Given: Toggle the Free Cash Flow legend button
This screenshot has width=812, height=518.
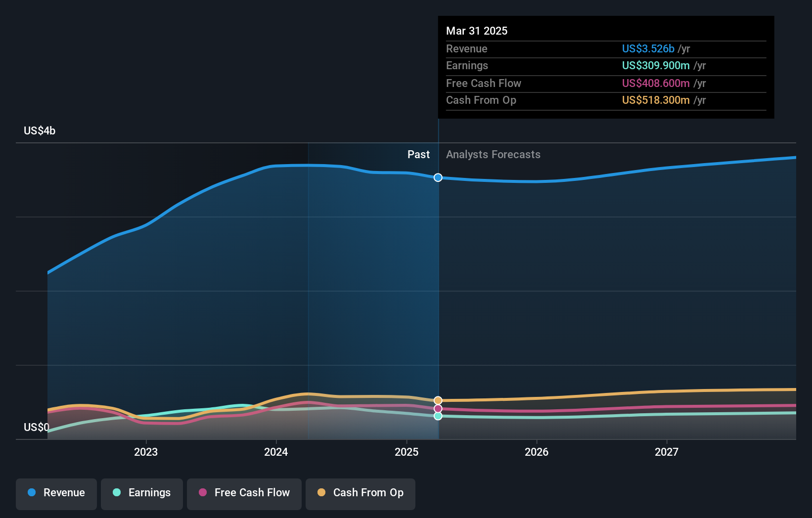Looking at the screenshot, I should (244, 494).
